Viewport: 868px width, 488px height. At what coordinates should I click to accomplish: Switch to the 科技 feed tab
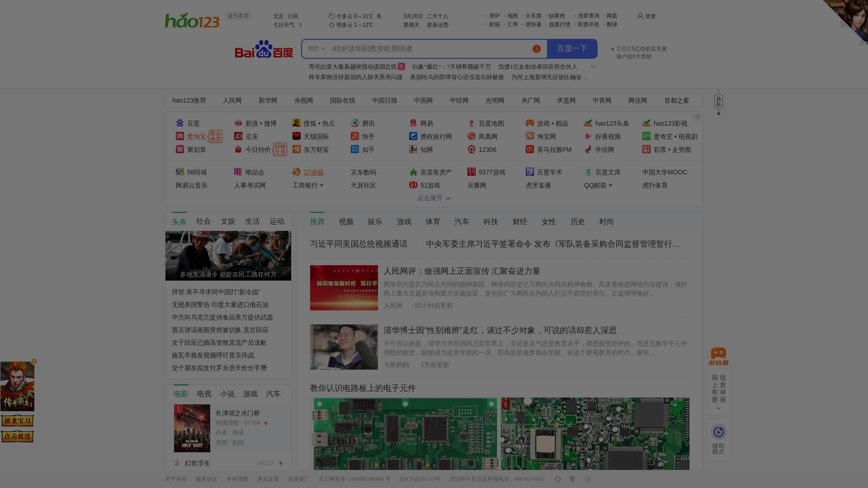coord(491,222)
